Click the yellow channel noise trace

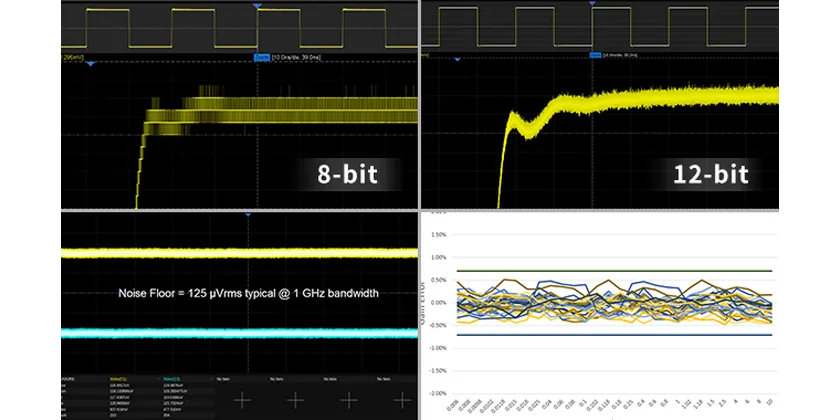(239, 253)
